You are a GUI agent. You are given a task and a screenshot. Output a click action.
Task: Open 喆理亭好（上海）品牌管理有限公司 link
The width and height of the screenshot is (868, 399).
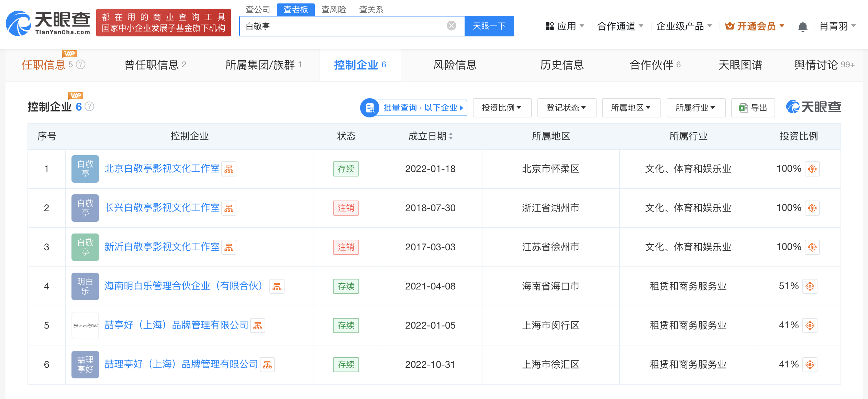pyautogui.click(x=181, y=364)
